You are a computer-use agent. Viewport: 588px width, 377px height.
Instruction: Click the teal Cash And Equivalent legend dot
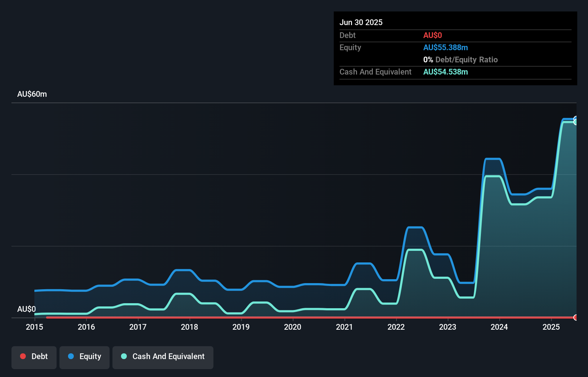(x=124, y=357)
